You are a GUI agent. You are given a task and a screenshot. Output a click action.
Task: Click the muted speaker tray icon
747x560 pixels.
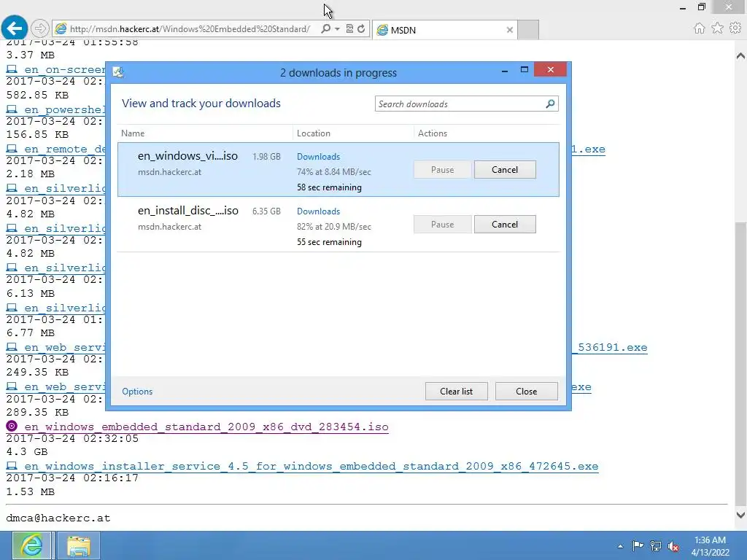point(673,546)
